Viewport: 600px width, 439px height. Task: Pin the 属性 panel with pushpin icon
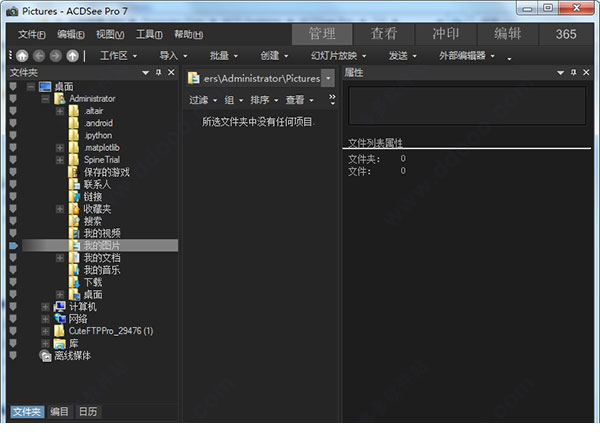point(573,72)
